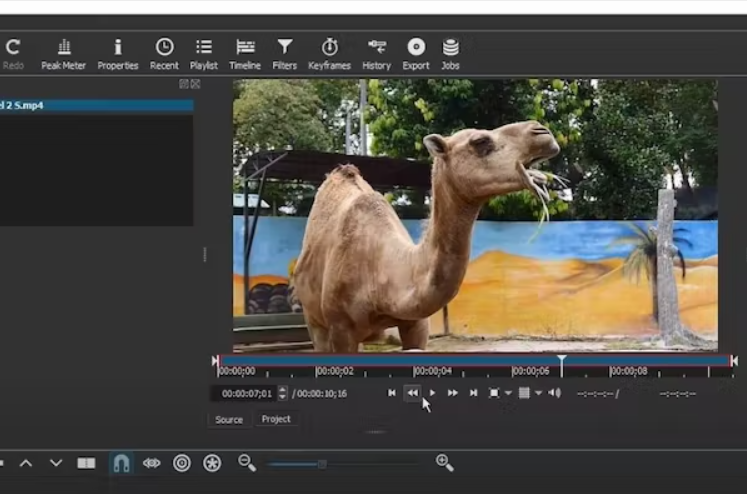The width and height of the screenshot is (747, 494).
Task: Click the panel splitter handle left of the preview
Action: (x=205, y=254)
